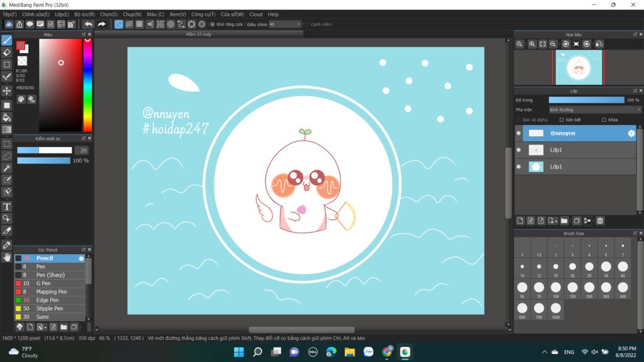The image size is (644, 362).
Task: Click the foreground color swatch
Action: tap(20, 45)
